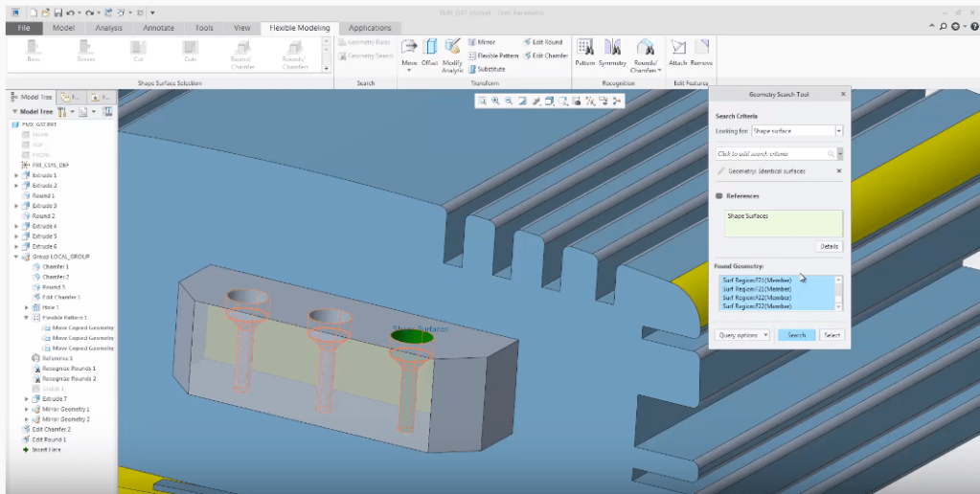Switch to the Analysis ribbon tab
This screenshot has height=494, width=980.
108,28
